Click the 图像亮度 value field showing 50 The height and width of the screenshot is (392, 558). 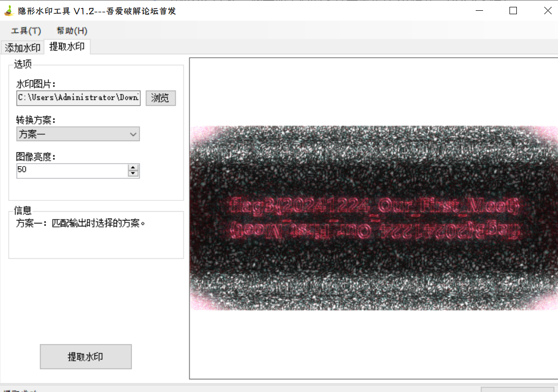click(72, 171)
